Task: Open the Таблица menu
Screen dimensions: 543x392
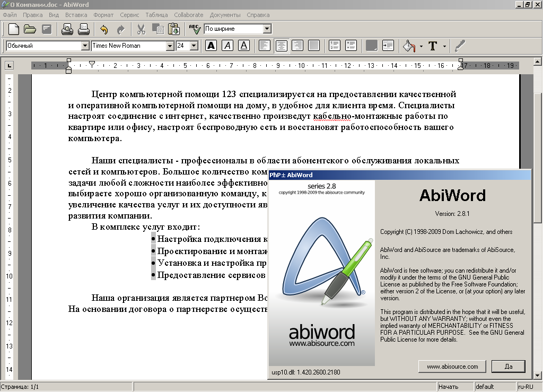Action: click(156, 15)
